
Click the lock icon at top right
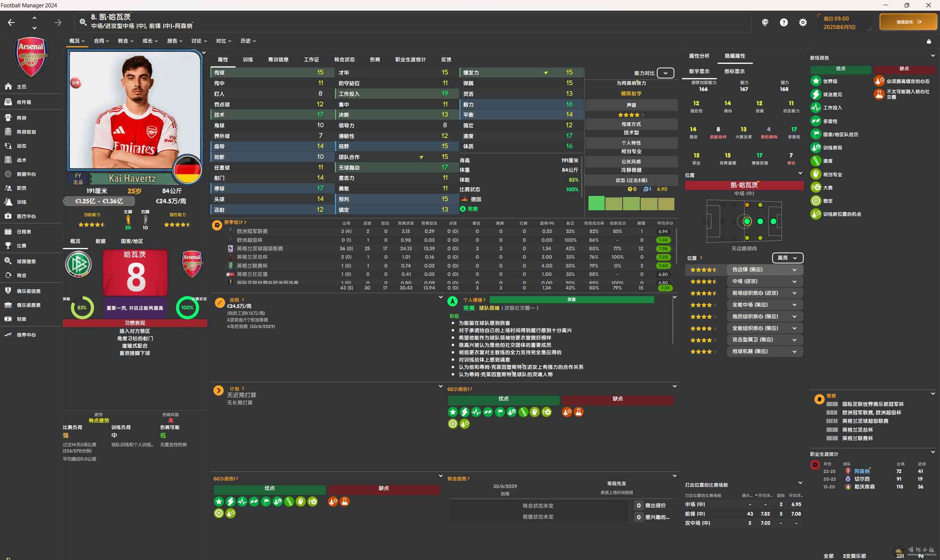[929, 41]
